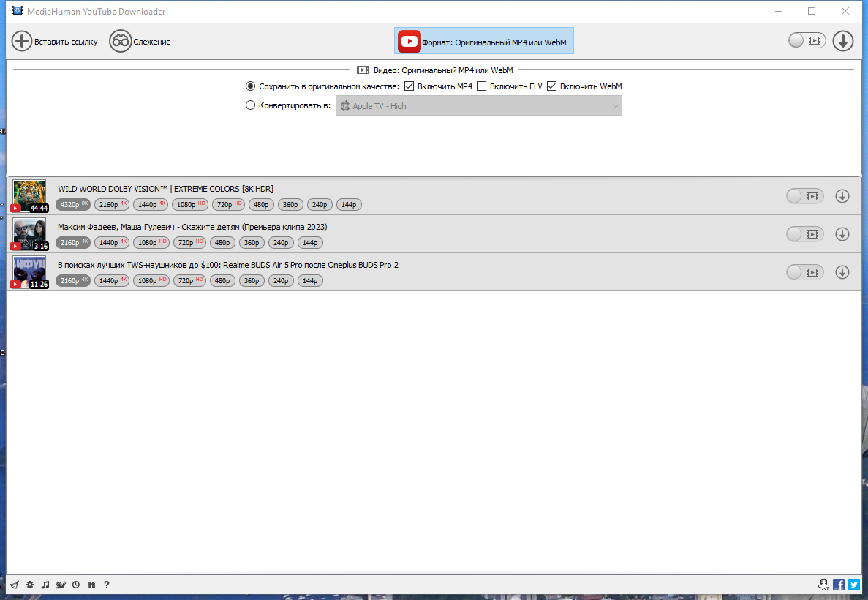This screenshot has height=600, width=868.
Task: Set 720p HD for TWS-наушников video
Action: point(189,281)
